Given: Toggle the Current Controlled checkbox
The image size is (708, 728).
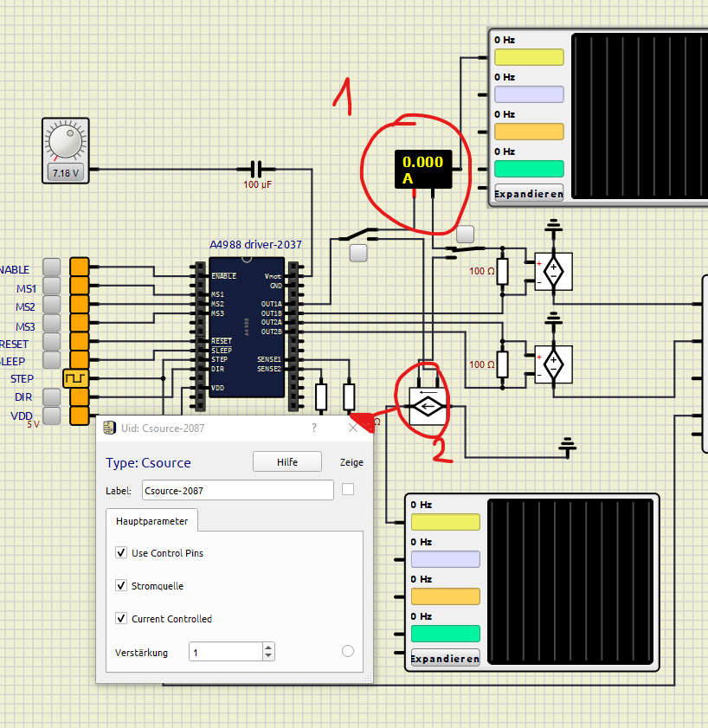Looking at the screenshot, I should click(x=119, y=619).
